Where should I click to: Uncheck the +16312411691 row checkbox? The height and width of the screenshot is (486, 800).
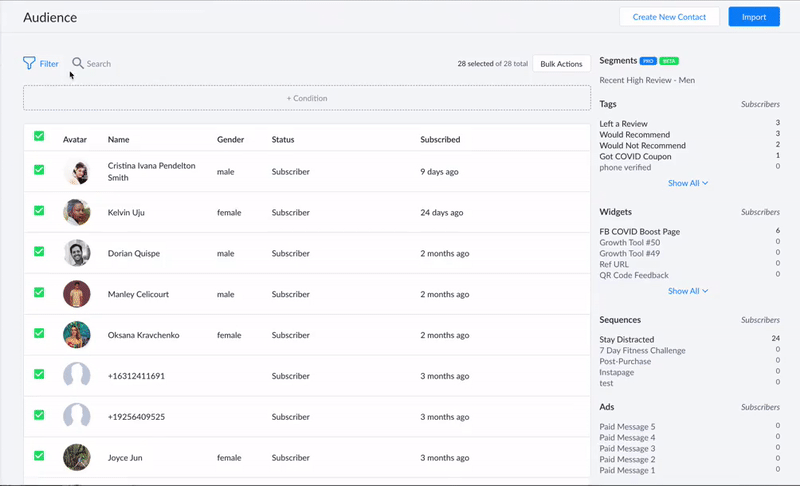tap(39, 374)
